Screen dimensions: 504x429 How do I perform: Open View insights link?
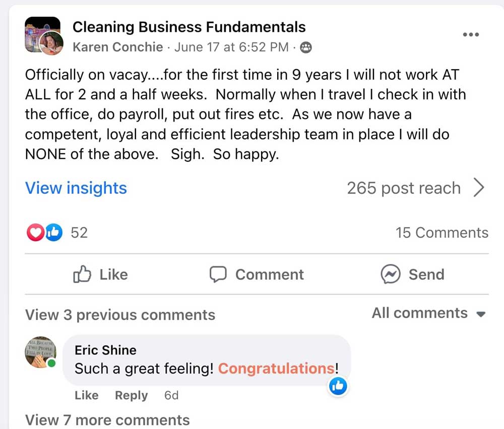(76, 188)
